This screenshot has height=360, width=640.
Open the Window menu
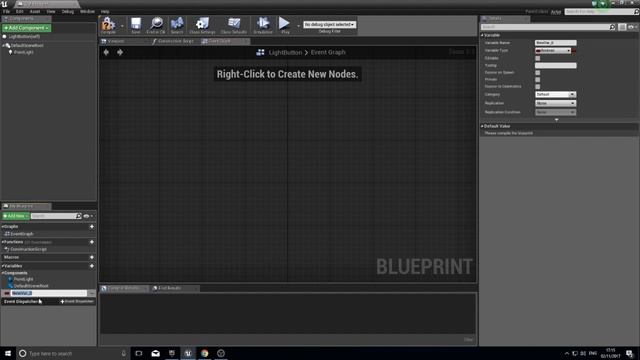pos(87,11)
